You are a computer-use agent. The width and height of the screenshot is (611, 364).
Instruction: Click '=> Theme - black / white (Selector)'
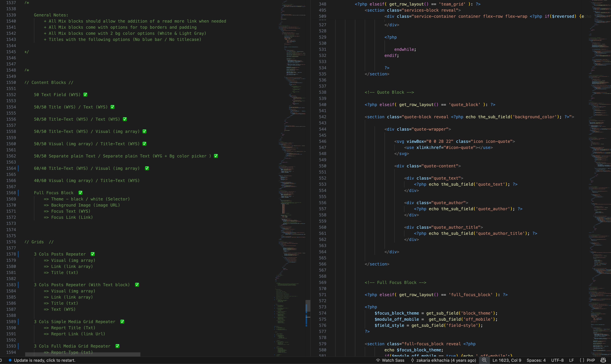click(x=87, y=199)
